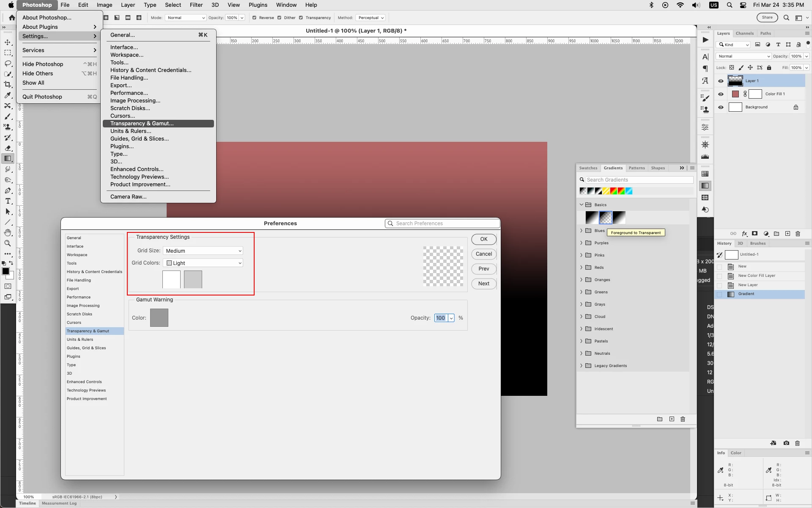This screenshot has height=508, width=812.
Task: Select the Eraser tool
Action: [x=8, y=148]
